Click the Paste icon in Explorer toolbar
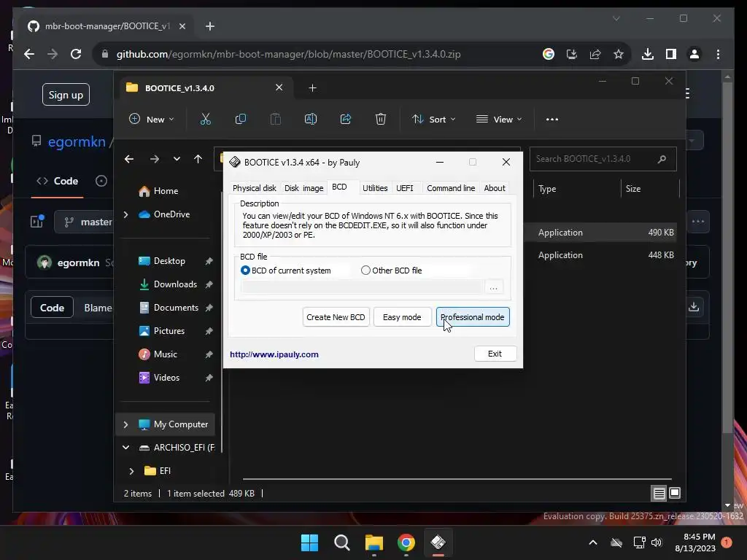This screenshot has height=560, width=747. (x=275, y=119)
